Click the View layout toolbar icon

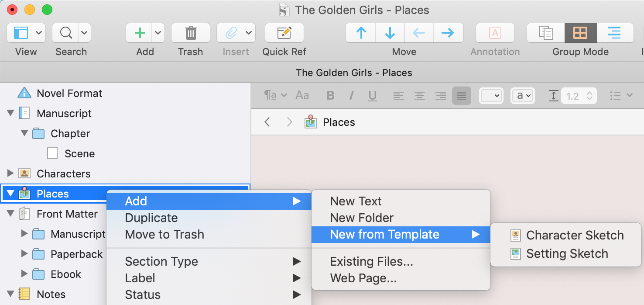21,33
